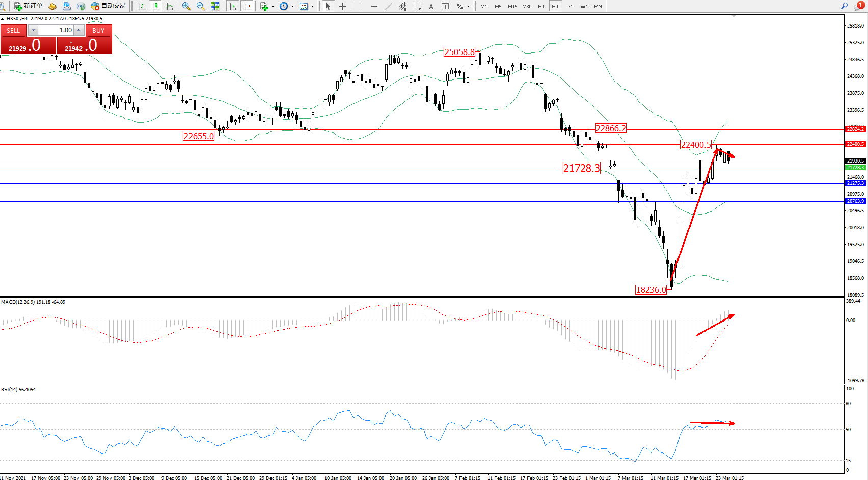Viewport: 868px width, 480px height.
Task: Switch to the D1 timeframe
Action: click(569, 6)
